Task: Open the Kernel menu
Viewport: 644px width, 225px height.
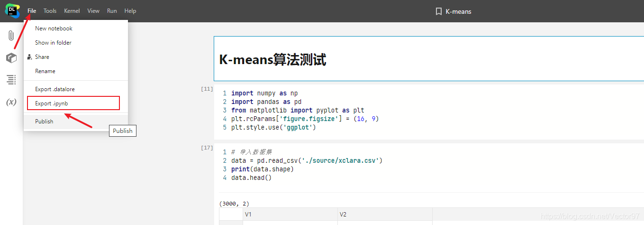Action: (72, 11)
